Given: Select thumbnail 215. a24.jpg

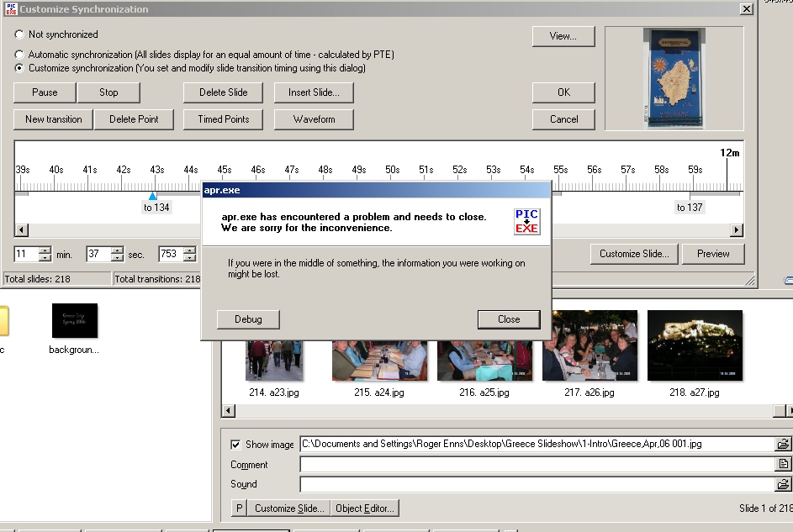Looking at the screenshot, I should click(x=379, y=361).
